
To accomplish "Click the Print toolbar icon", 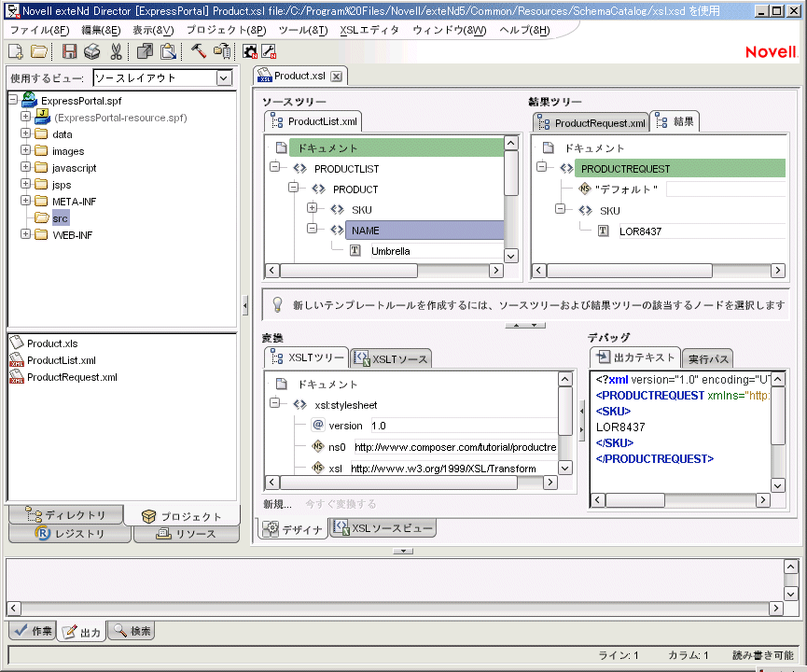I will [92, 51].
